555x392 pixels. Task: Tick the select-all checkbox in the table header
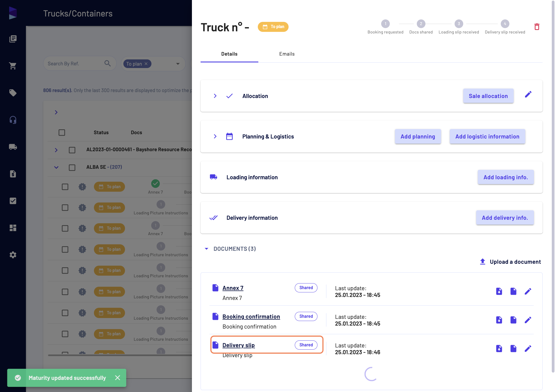pyautogui.click(x=62, y=133)
